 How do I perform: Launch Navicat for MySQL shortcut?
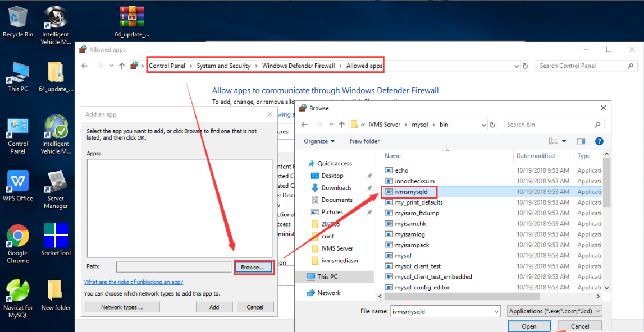coord(17,299)
